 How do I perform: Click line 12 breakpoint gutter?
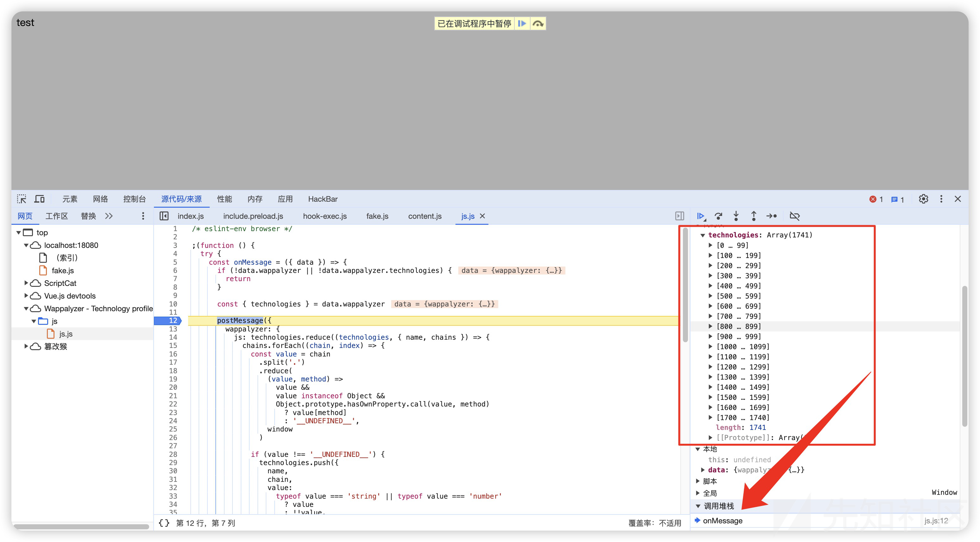tap(168, 320)
